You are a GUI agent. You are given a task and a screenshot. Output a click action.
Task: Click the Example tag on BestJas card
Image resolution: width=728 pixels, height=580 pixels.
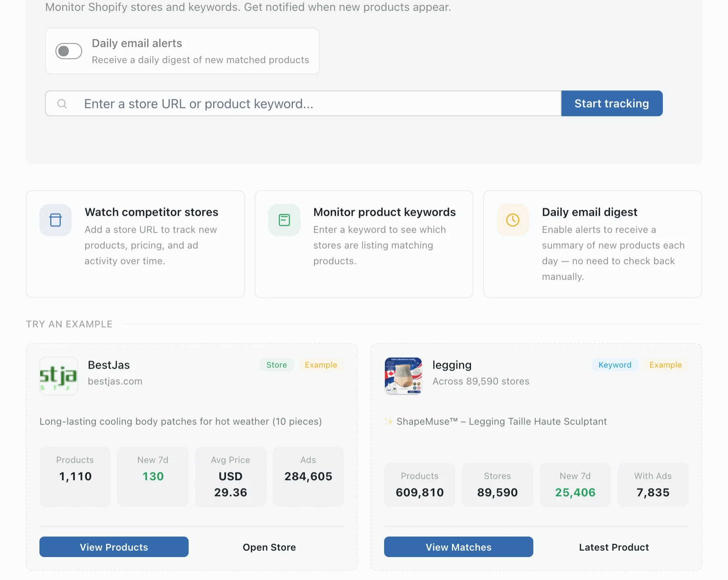(x=321, y=365)
